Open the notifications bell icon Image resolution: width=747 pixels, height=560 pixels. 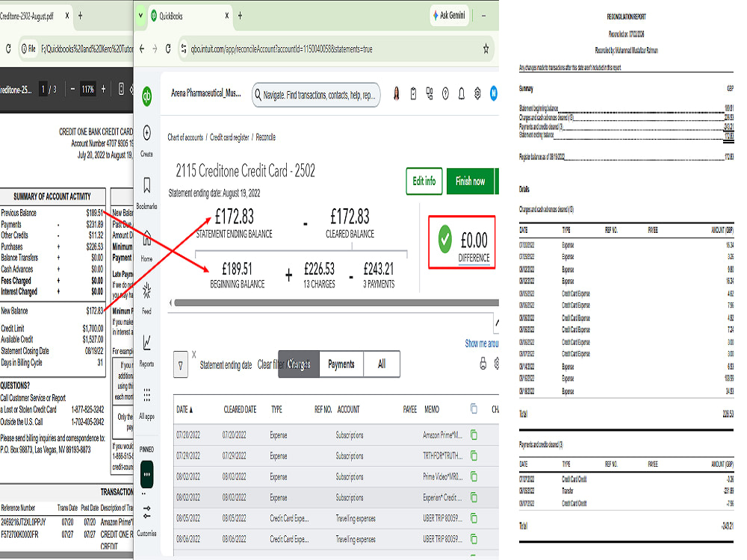[x=461, y=94]
